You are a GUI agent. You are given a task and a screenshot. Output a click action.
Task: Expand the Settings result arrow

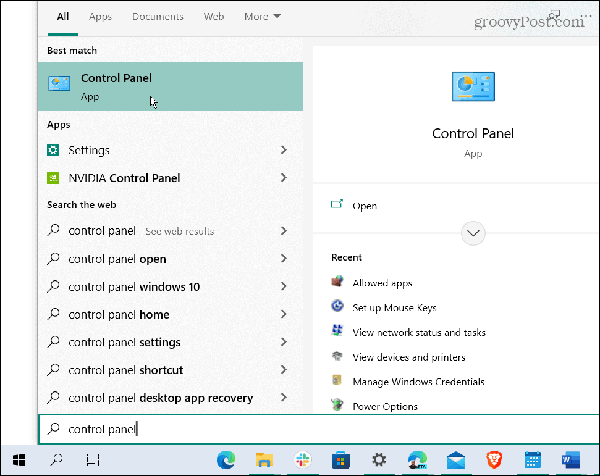coord(284,150)
